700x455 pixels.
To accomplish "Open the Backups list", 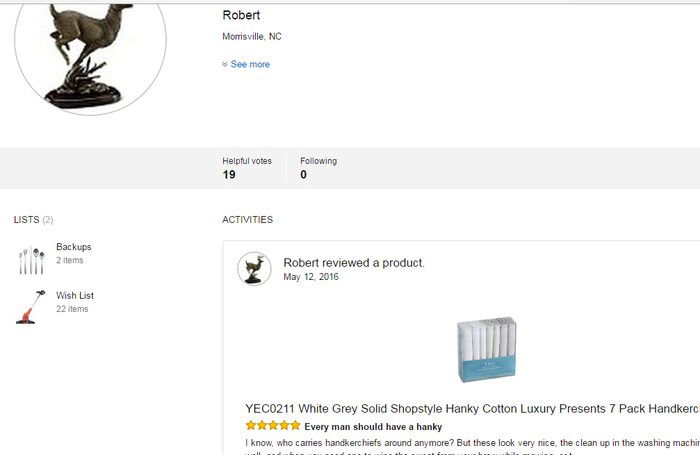I will [x=74, y=247].
